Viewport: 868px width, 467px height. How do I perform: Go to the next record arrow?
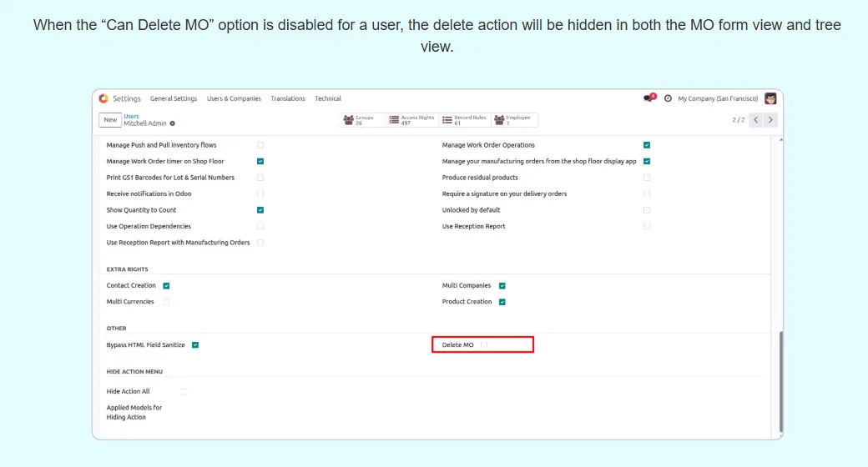(x=770, y=120)
